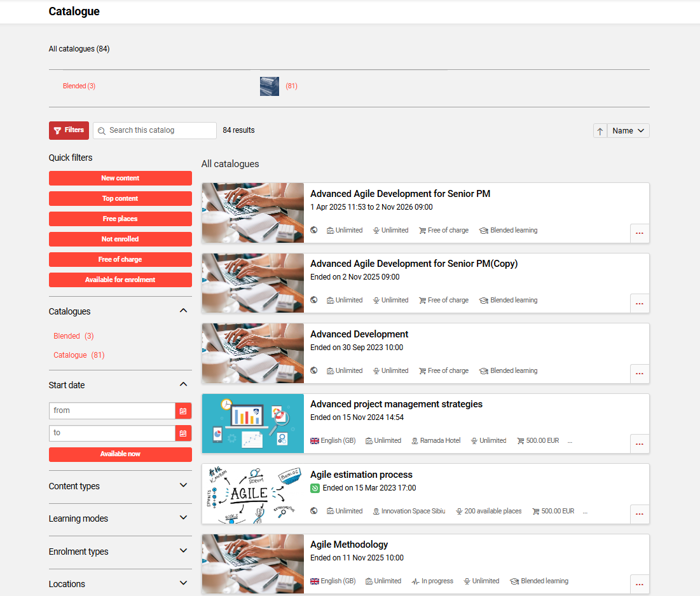Expand the Learning modes section
Viewport: 700px width, 596px height.
click(x=120, y=519)
